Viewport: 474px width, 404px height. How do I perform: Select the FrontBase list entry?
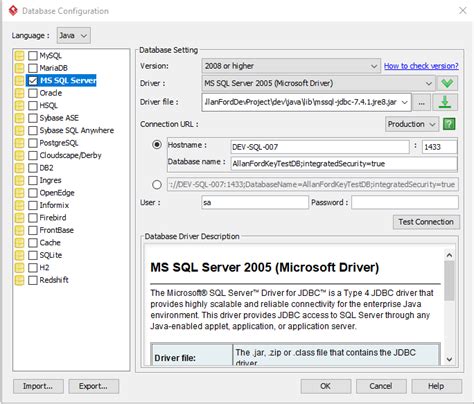point(56,230)
